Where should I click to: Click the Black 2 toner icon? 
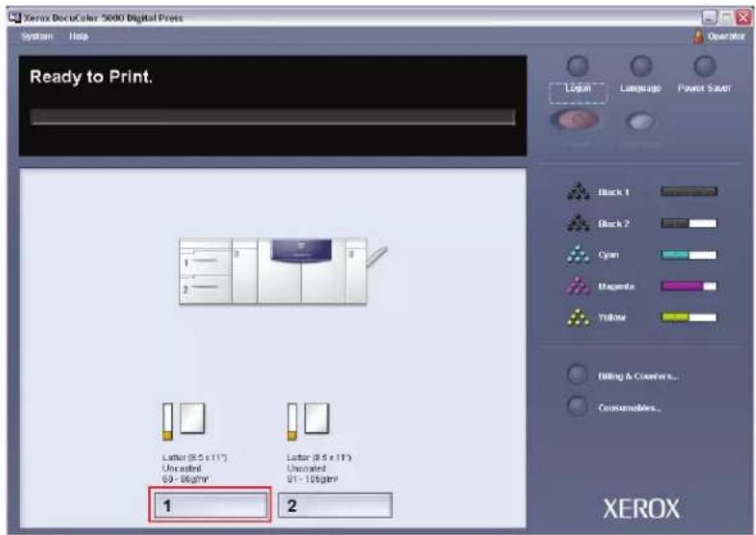click(578, 223)
